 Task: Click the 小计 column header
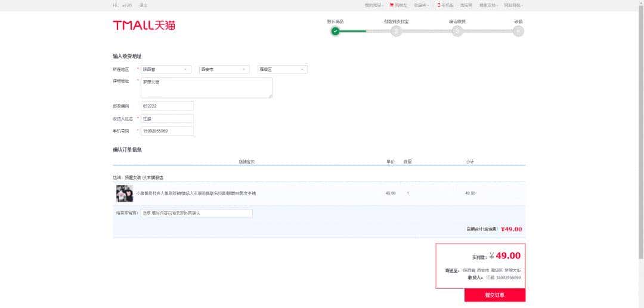[470, 162]
